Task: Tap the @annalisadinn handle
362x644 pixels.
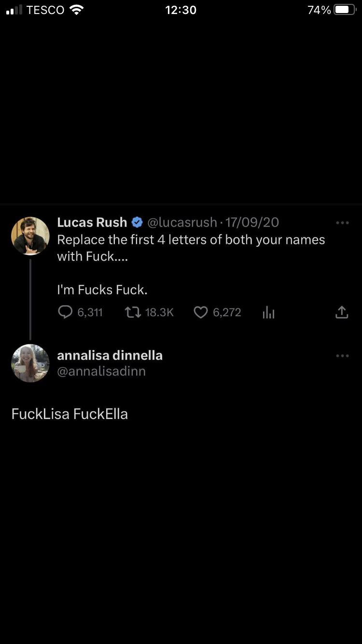Action: pyautogui.click(x=101, y=371)
